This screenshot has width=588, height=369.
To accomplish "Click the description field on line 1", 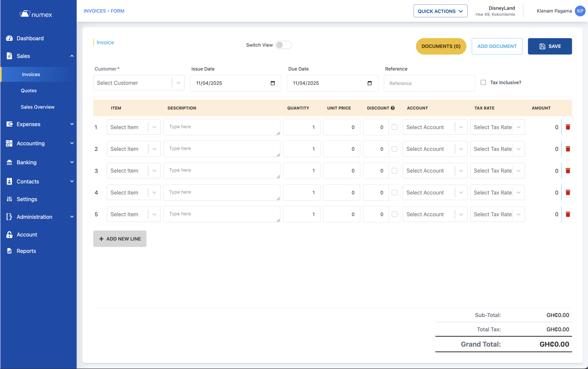I will point(222,127).
